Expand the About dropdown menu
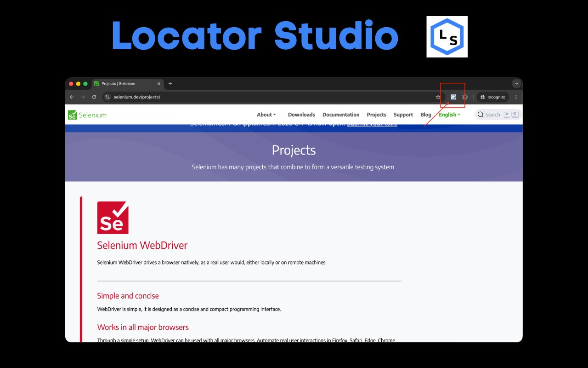This screenshot has height=368, width=588. pos(266,115)
